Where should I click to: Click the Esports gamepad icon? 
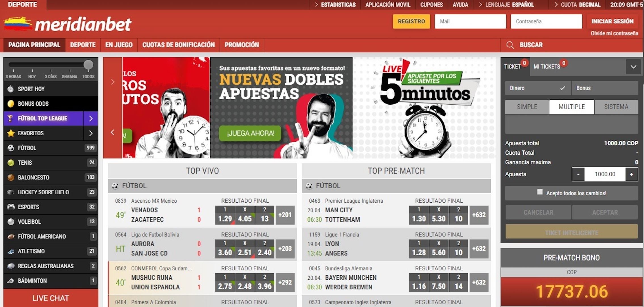11,207
